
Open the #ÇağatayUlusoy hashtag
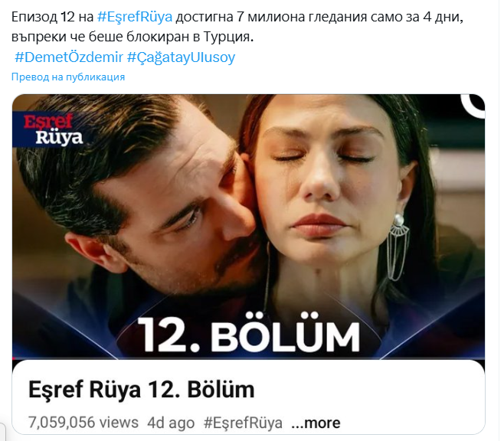[182, 57]
